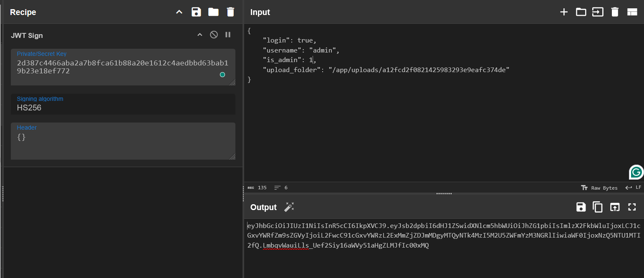
Task: Open a folder as input
Action: point(581,12)
